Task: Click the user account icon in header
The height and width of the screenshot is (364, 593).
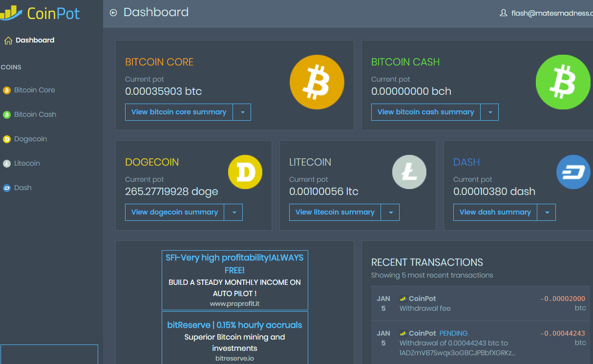Action: 503,13
